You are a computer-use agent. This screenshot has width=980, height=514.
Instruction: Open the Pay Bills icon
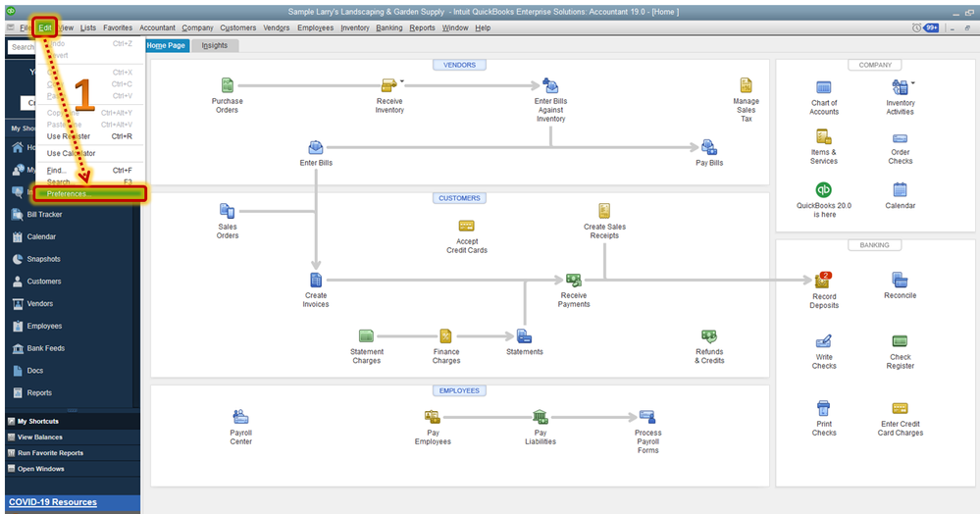point(708,148)
